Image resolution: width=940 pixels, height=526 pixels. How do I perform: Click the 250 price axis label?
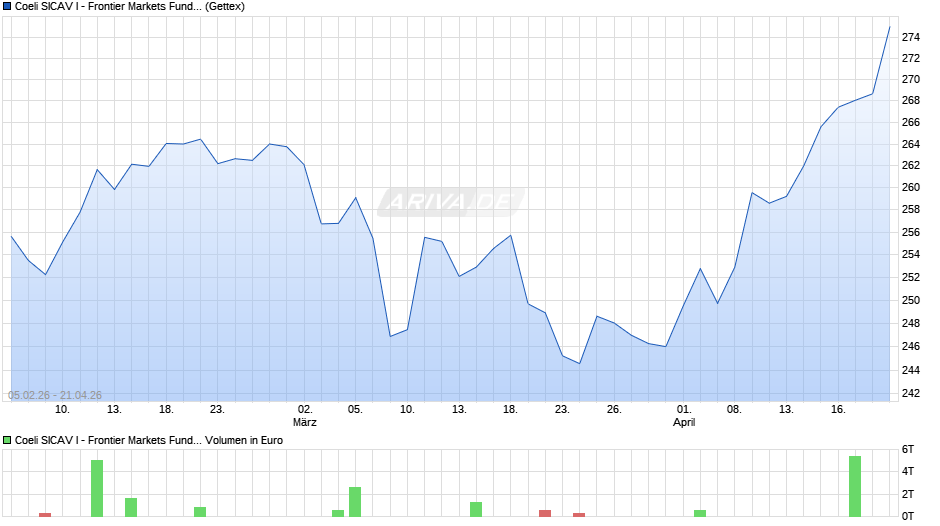pos(911,300)
